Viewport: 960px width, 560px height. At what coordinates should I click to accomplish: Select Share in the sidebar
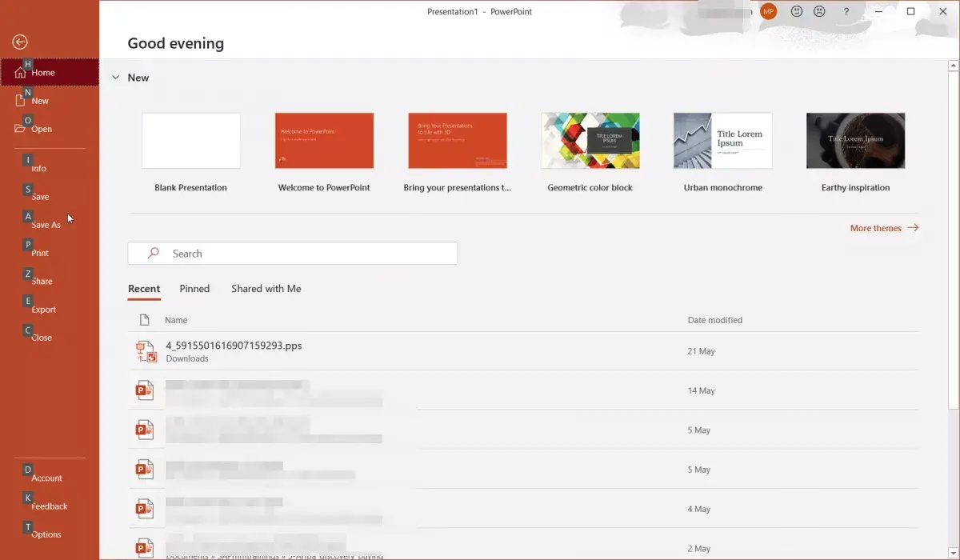click(x=50, y=281)
